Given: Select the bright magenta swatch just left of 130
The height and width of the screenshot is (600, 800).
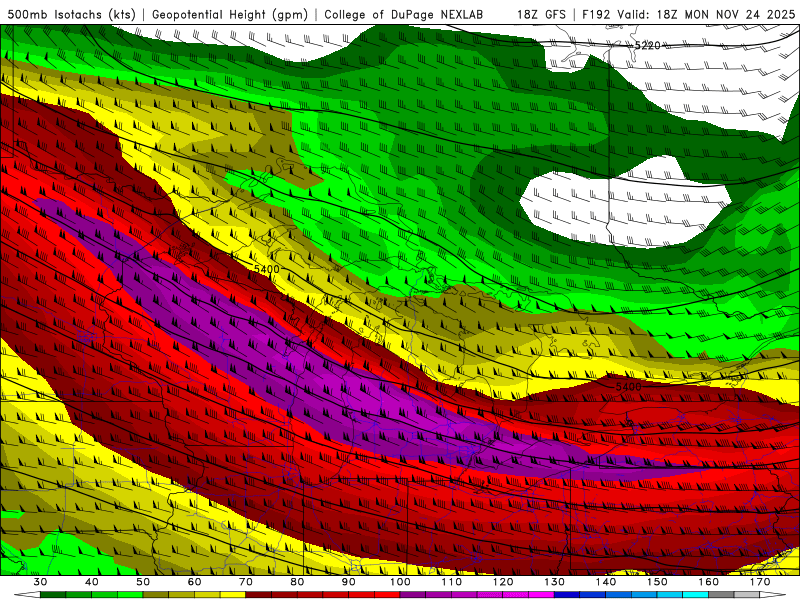Looking at the screenshot, I should (x=542, y=595).
